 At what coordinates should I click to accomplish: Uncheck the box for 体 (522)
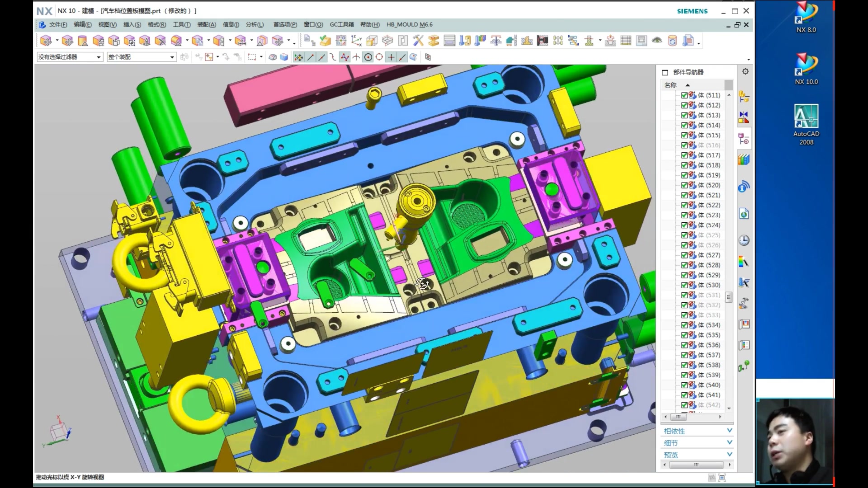tap(684, 205)
